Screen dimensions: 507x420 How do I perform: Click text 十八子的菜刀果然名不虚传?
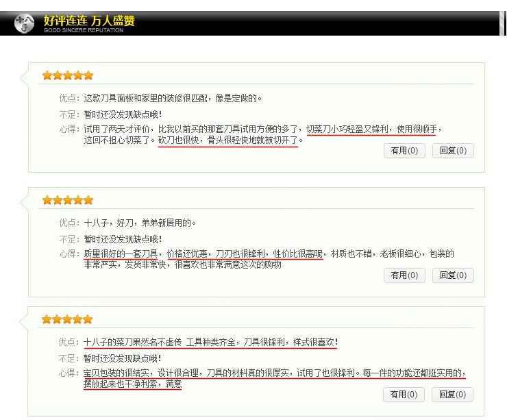[x=132, y=342]
